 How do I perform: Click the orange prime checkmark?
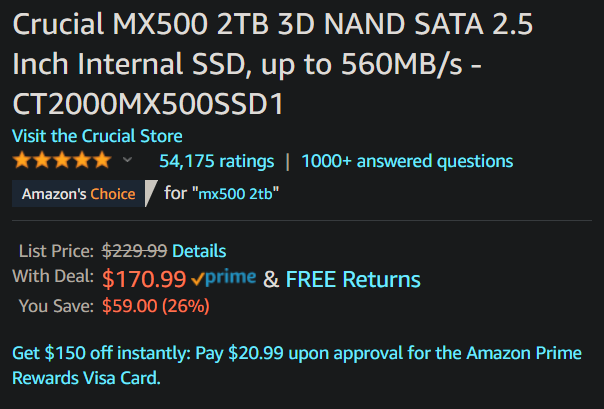[198, 279]
